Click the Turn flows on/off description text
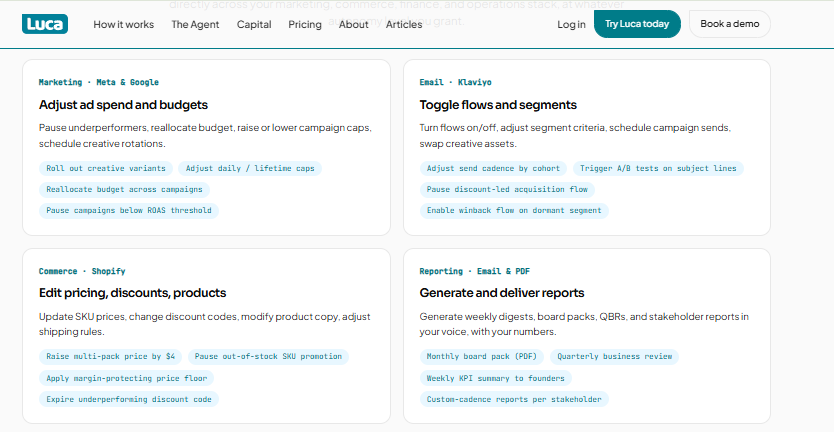The width and height of the screenshot is (834, 432). tap(576, 136)
